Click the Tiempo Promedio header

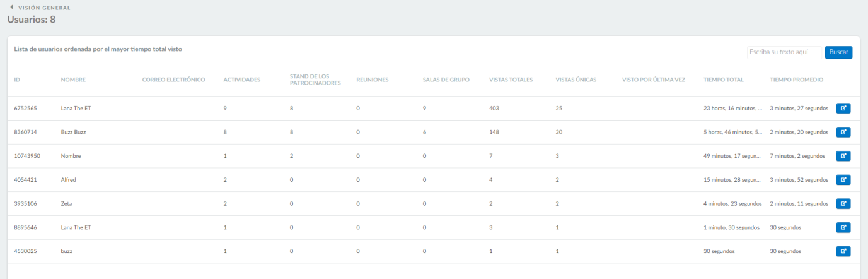click(796, 80)
